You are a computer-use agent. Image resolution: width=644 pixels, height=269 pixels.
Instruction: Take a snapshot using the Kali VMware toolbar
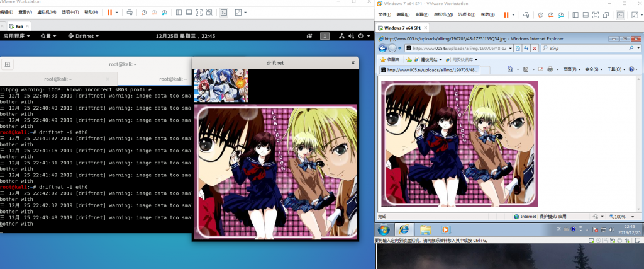coord(144,13)
